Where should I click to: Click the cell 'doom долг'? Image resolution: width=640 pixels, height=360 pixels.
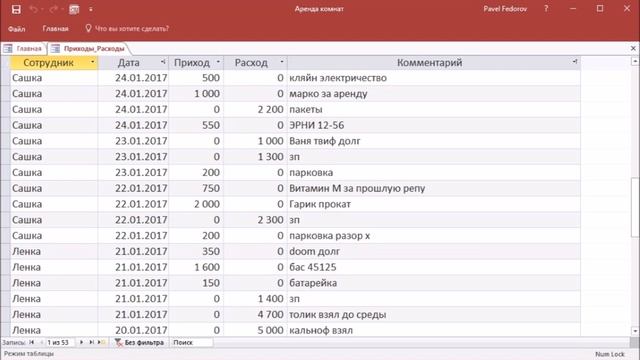pyautogui.click(x=434, y=251)
